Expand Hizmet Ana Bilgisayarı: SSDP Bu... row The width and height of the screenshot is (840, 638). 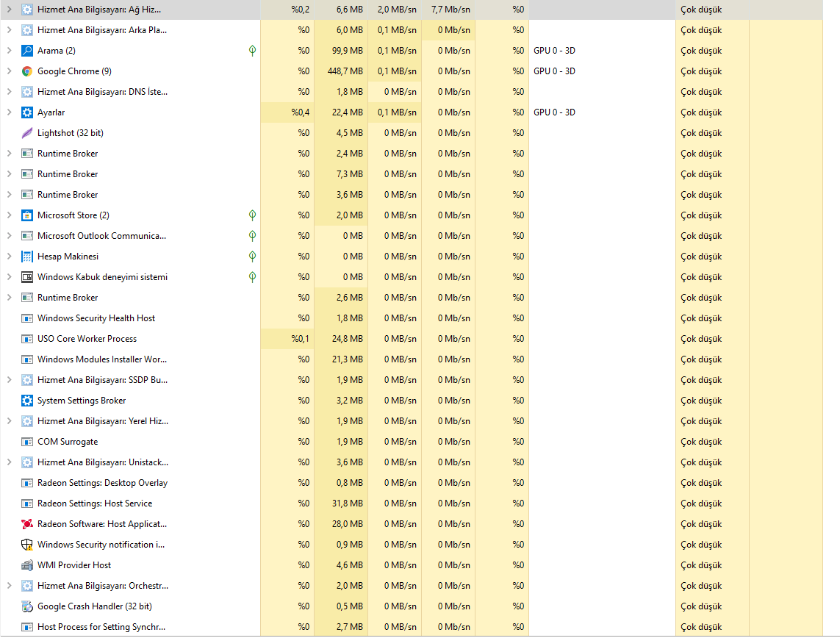[9, 380]
